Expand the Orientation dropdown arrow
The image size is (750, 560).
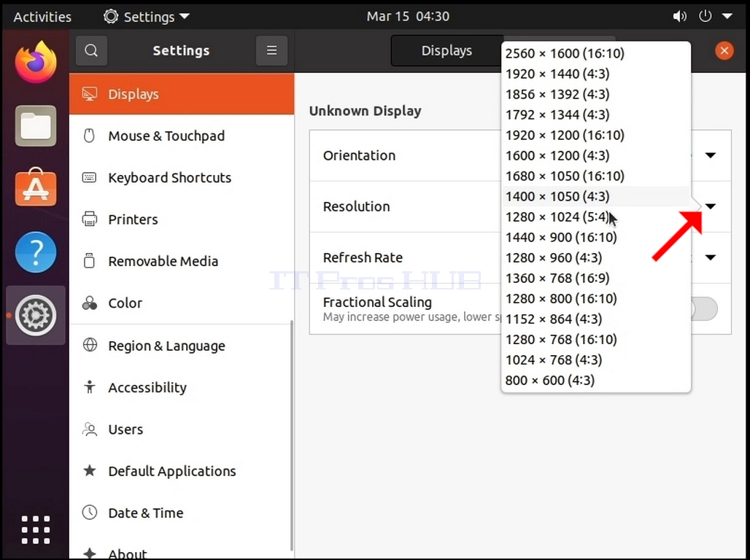click(711, 155)
